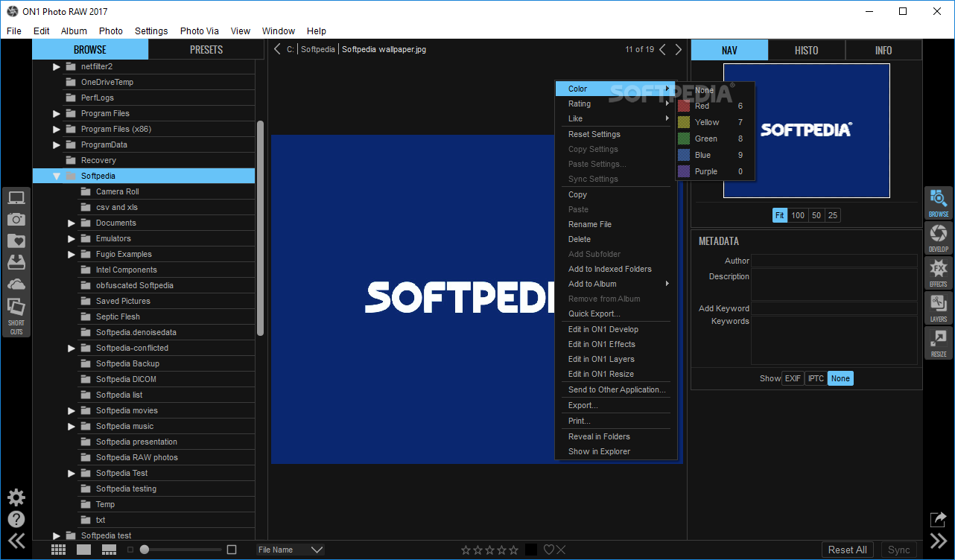Go to next photo arrow
The height and width of the screenshot is (560, 955).
tap(678, 50)
